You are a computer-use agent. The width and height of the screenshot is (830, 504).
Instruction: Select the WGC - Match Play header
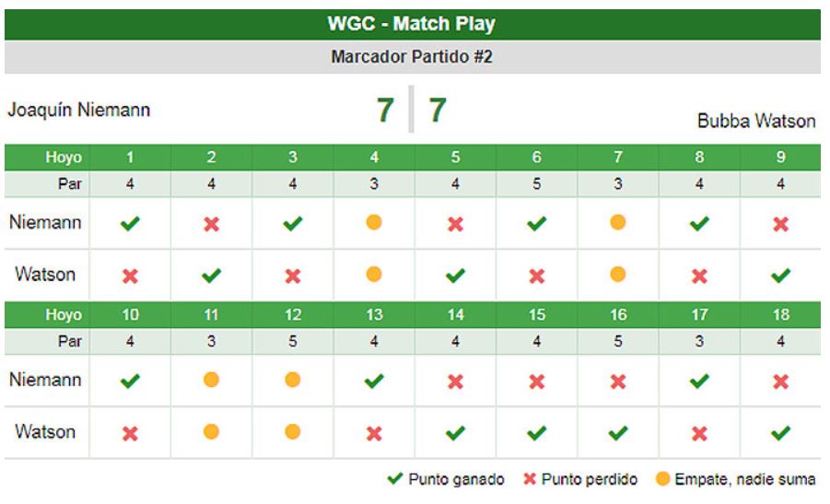coord(411,24)
